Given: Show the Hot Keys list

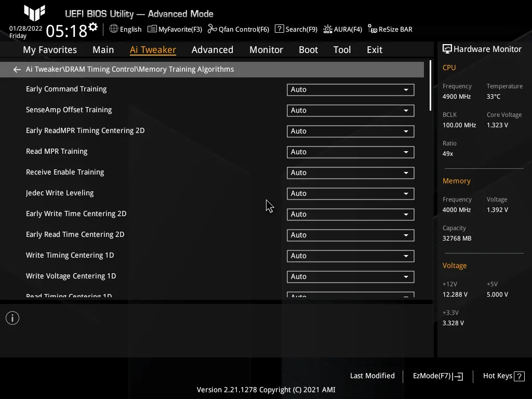Looking at the screenshot, I should pyautogui.click(x=498, y=376).
